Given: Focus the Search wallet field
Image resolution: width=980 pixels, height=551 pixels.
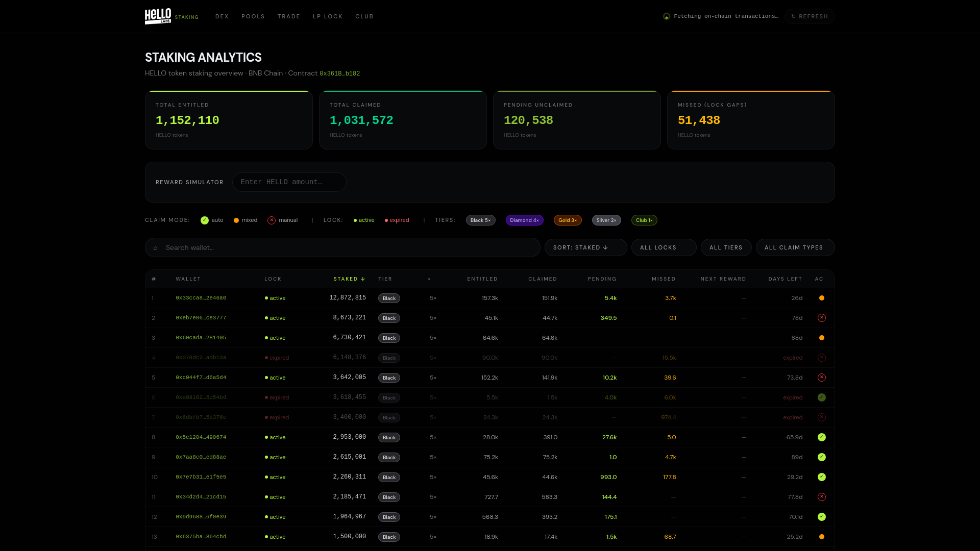Looking at the screenshot, I should tap(342, 247).
